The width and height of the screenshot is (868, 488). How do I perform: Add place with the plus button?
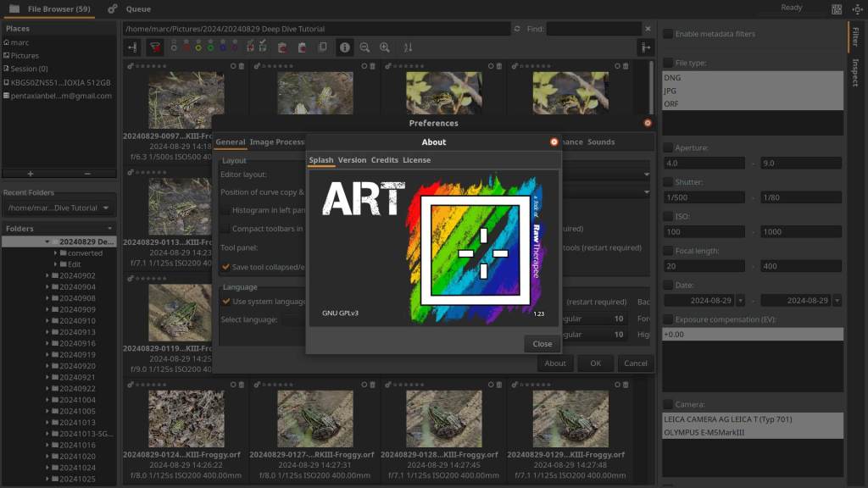pyautogui.click(x=31, y=174)
